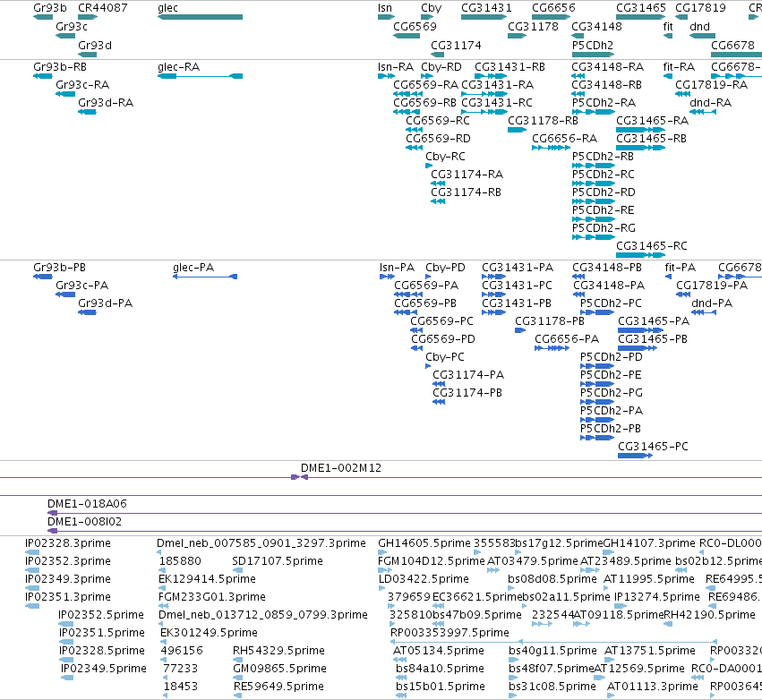The image size is (762, 700).
Task: Click the Gr93b gene label
Action: click(x=50, y=8)
